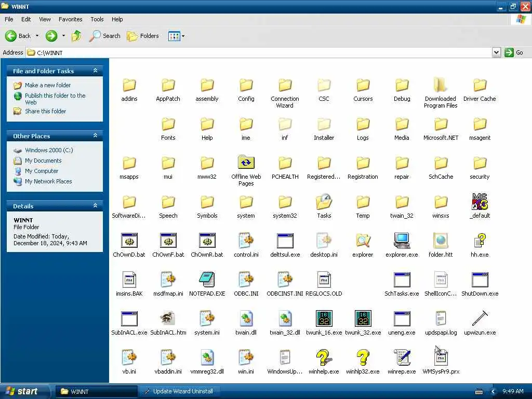Open the Favorites menu

click(x=70, y=19)
